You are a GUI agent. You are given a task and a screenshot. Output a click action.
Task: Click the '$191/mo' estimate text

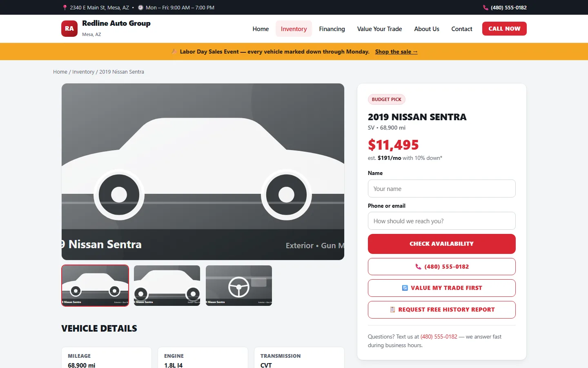[x=389, y=158]
